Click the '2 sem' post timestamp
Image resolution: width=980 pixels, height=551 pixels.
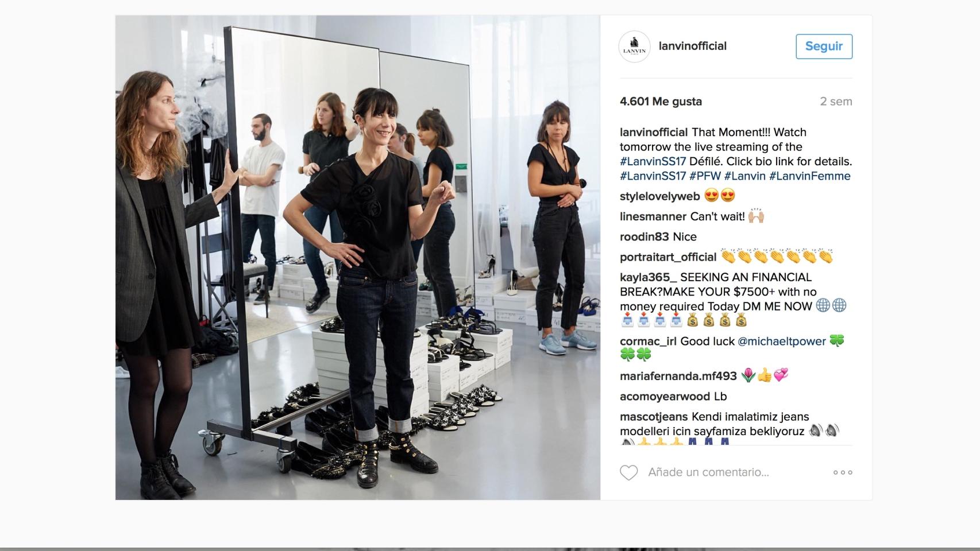pos(836,102)
